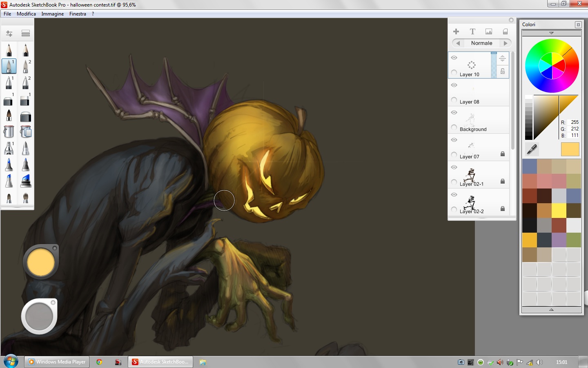Hide Layer 07 with eye icon
This screenshot has height=368, width=588.
pos(454,140)
